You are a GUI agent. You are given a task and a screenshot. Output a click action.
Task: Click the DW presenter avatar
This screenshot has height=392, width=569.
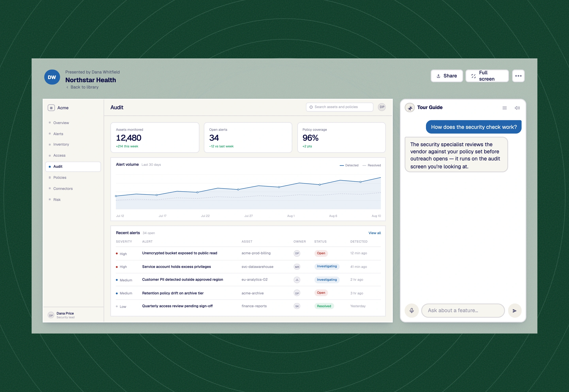52,77
